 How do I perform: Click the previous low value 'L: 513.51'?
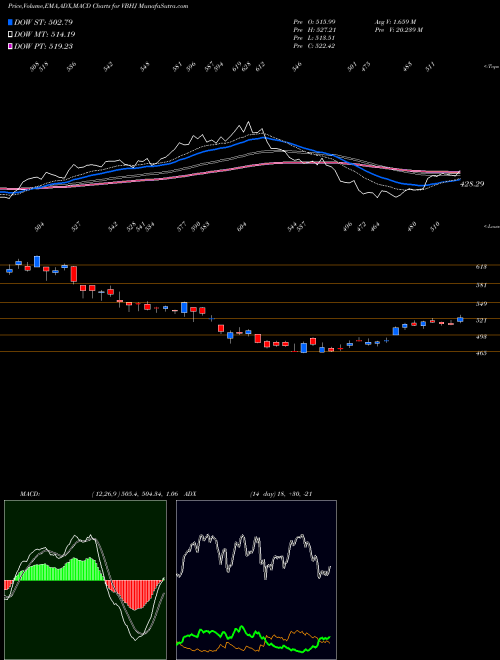pyautogui.click(x=323, y=38)
